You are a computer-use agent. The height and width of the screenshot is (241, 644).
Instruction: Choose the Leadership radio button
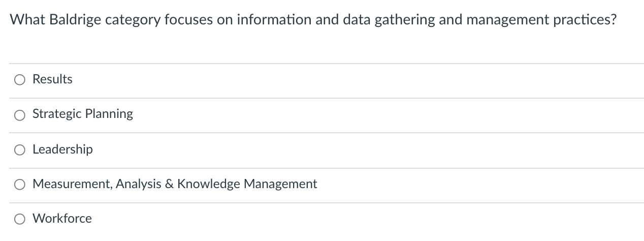coord(19,150)
